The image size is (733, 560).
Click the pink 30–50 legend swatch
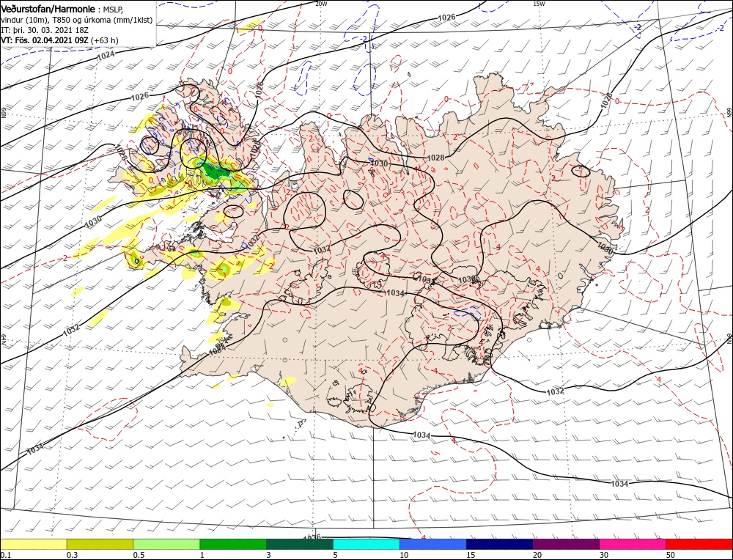633,544
